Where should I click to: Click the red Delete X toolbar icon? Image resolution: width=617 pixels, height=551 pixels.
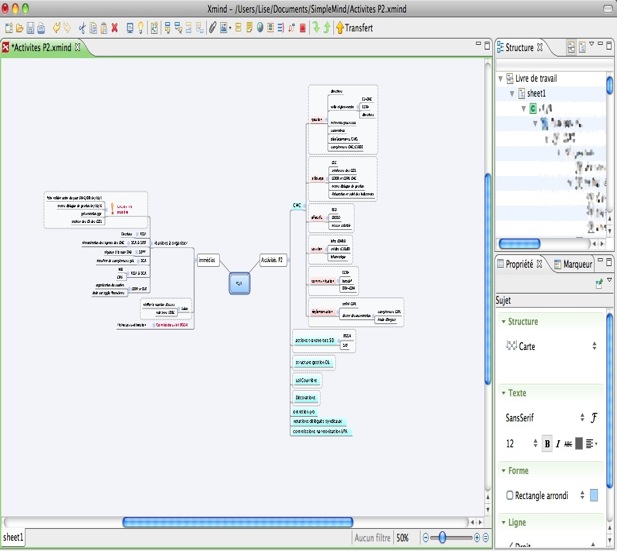pyautogui.click(x=115, y=27)
